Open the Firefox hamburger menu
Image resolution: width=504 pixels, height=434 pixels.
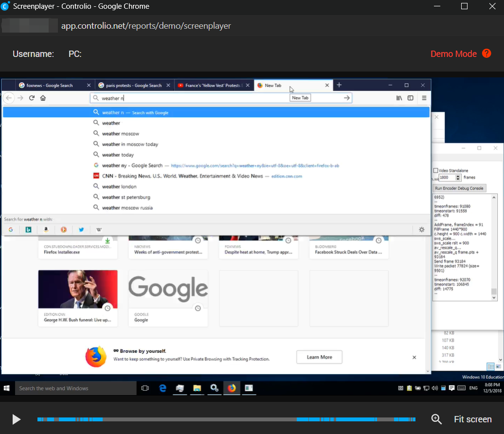pyautogui.click(x=424, y=98)
